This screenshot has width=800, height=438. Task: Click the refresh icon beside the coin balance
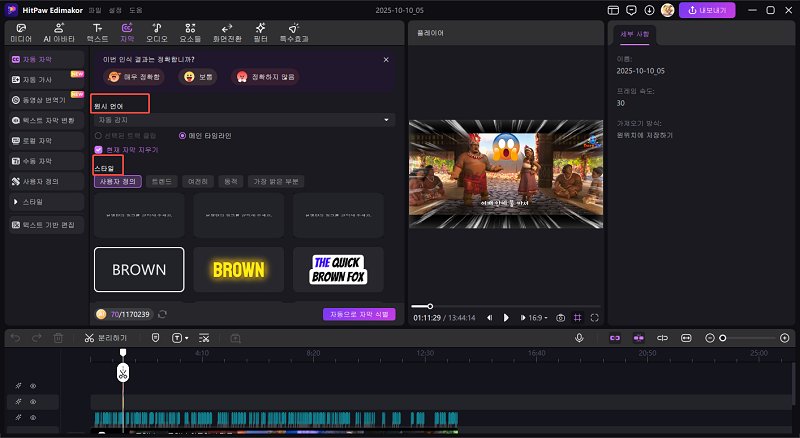click(162, 314)
